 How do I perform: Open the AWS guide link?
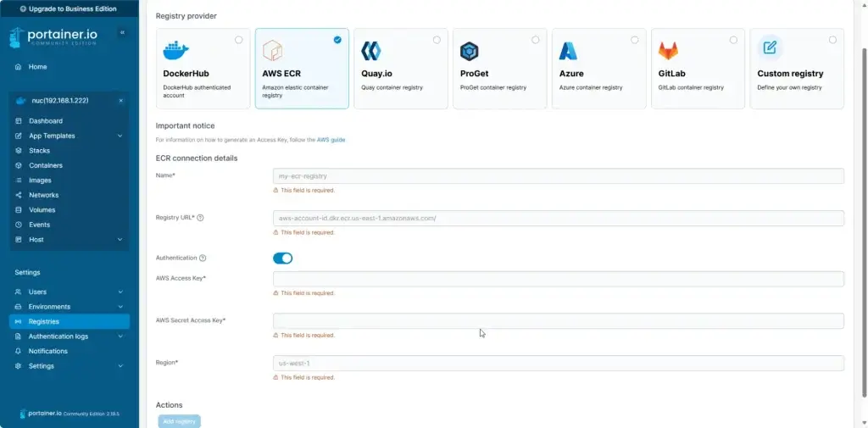[x=331, y=140]
